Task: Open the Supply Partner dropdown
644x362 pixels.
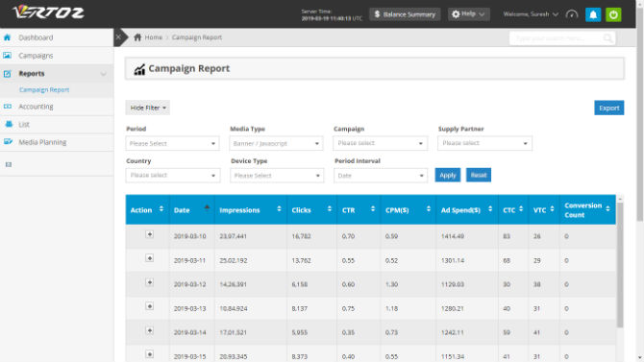Action: click(x=484, y=143)
